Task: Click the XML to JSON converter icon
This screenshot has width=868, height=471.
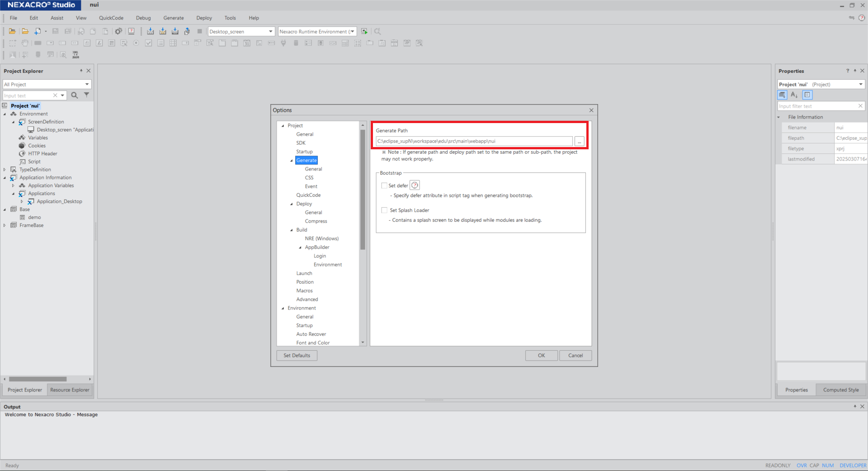Action: (75, 55)
